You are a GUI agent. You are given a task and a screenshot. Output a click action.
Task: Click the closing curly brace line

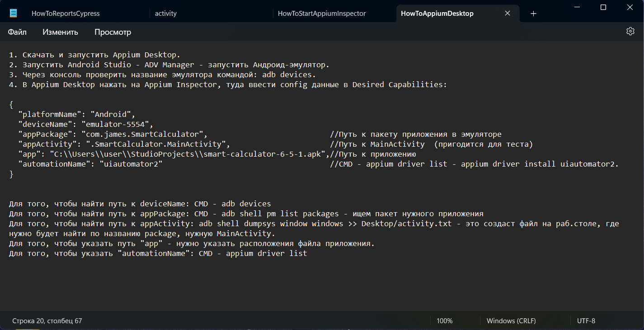pyautogui.click(x=11, y=174)
